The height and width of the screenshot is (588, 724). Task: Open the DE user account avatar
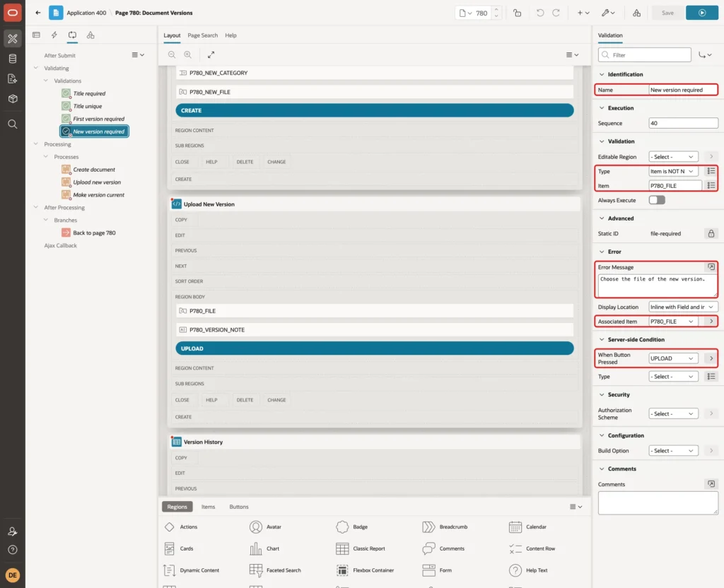[x=13, y=575]
